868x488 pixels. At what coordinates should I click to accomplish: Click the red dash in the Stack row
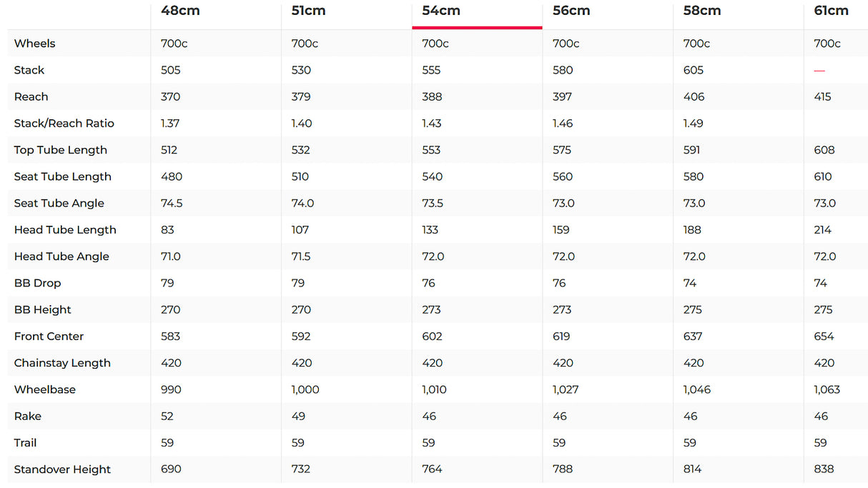coord(819,71)
